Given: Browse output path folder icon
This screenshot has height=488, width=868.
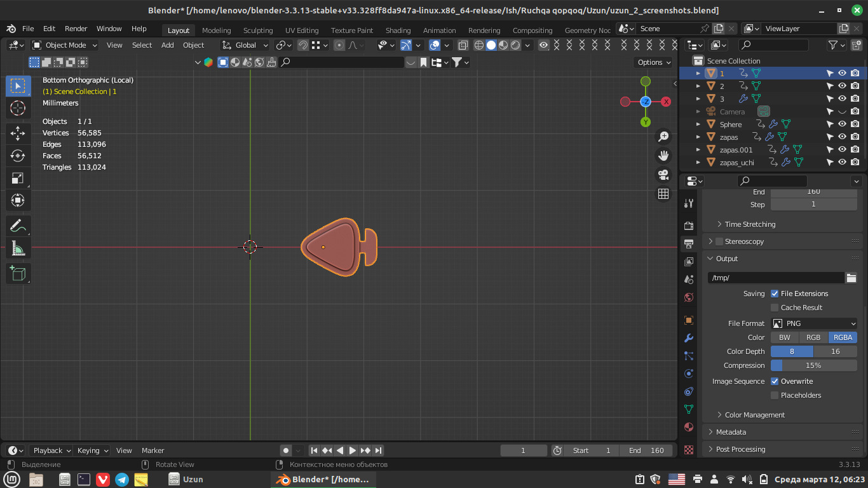Looking at the screenshot, I should click(851, 278).
